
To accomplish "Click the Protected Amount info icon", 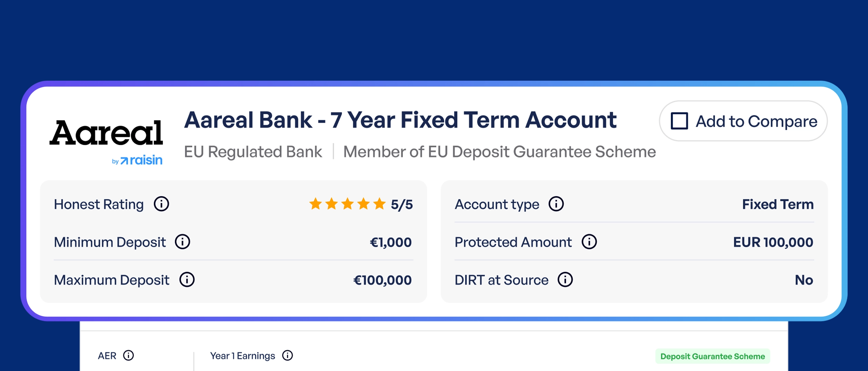I will (x=589, y=242).
